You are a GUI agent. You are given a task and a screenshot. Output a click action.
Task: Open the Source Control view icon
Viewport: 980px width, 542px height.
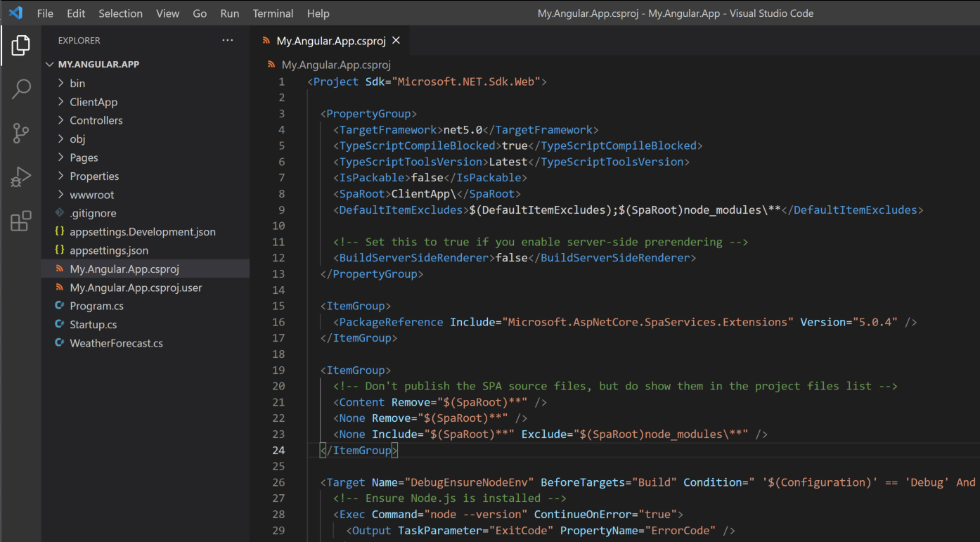coord(21,133)
